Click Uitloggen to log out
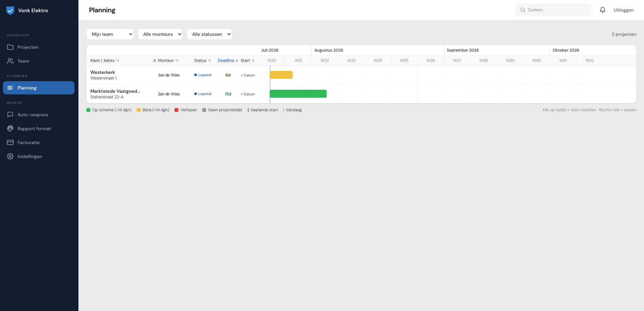Viewport: 644px width, 311px height. (x=623, y=10)
